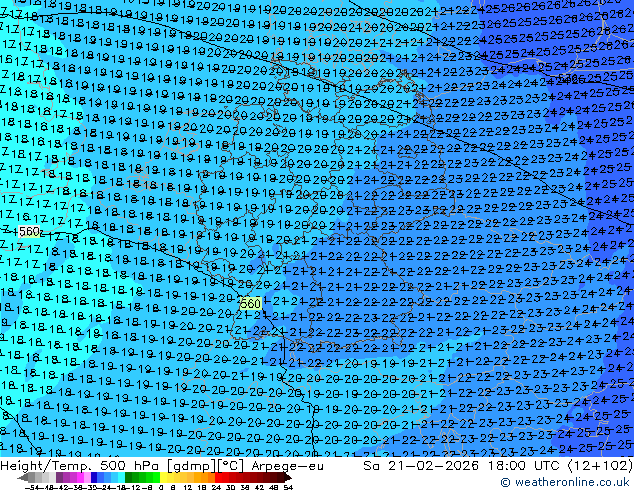Screen dimensions: 634x490
Task: Click the '[gdmp]' unit label
Action: pos(191,466)
